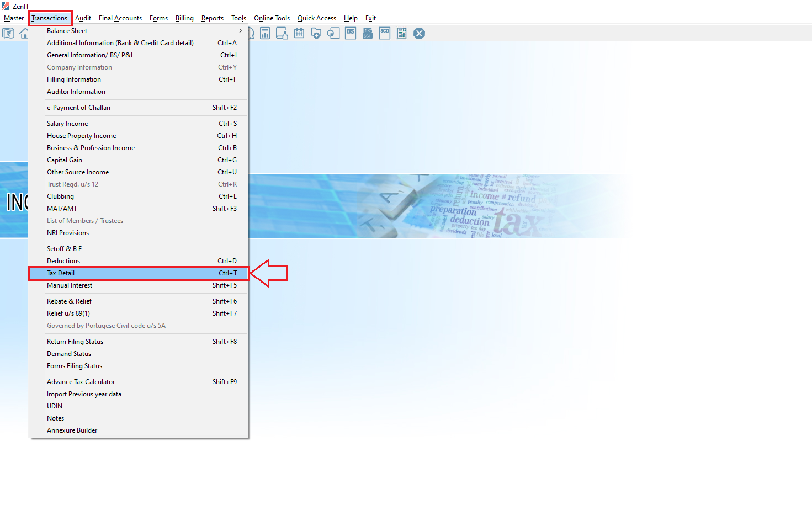Open the Final Accounts menu
This screenshot has width=812, height=521.
point(120,18)
